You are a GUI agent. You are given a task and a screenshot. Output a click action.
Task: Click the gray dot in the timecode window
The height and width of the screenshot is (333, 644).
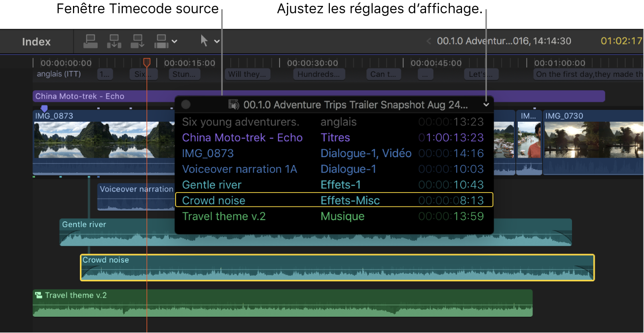(x=185, y=104)
